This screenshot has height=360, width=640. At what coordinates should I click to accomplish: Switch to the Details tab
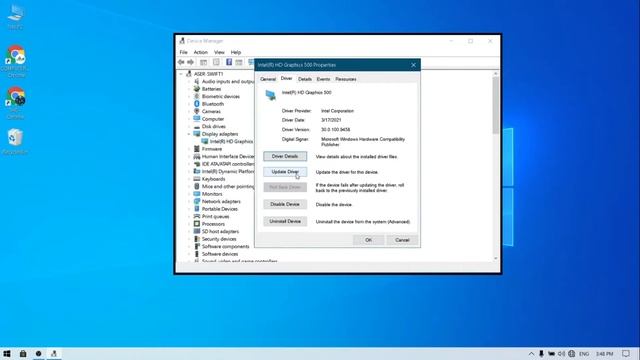[304, 79]
